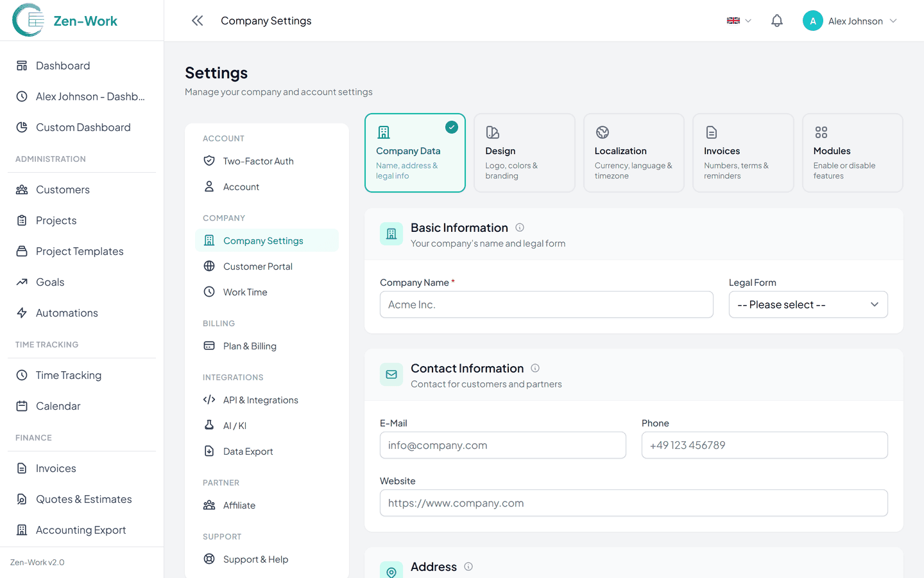The image size is (924, 578).
Task: Click the Accounting Export icon
Action: point(21,529)
